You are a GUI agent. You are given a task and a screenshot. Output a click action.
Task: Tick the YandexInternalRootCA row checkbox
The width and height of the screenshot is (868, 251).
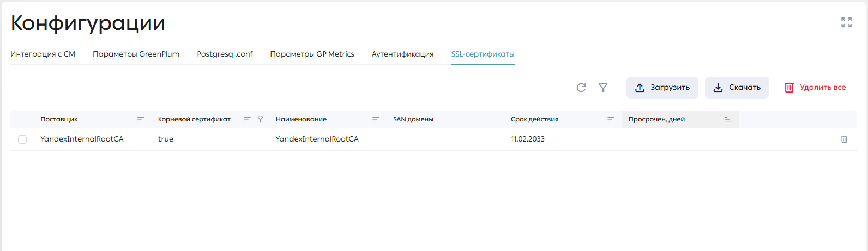tap(22, 139)
